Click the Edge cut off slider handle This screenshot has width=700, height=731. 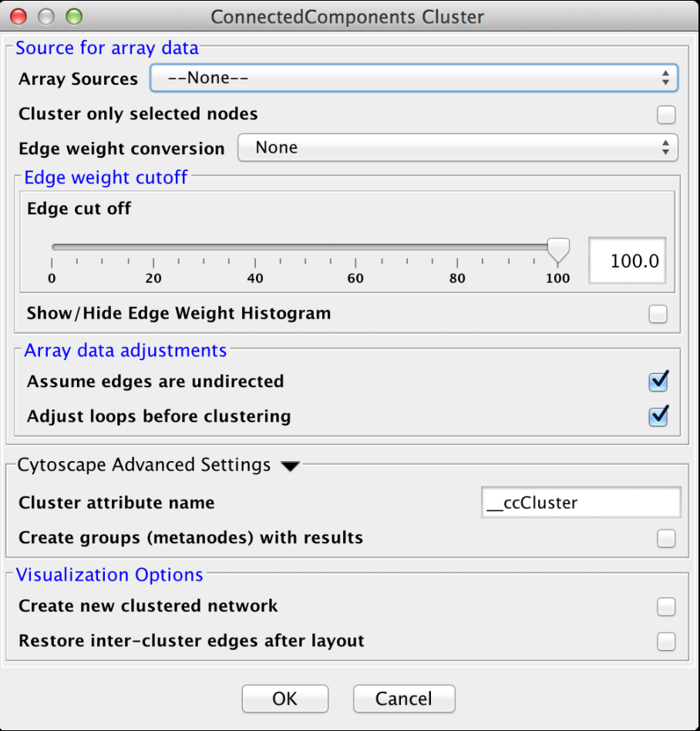click(x=557, y=249)
